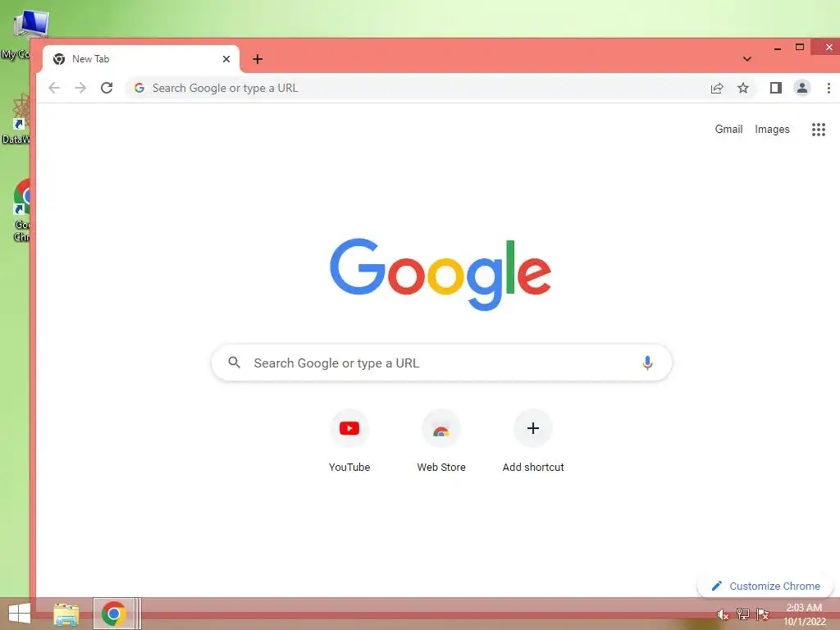Click Customize Chrome button
Image resolution: width=840 pixels, height=630 pixels.
(765, 586)
